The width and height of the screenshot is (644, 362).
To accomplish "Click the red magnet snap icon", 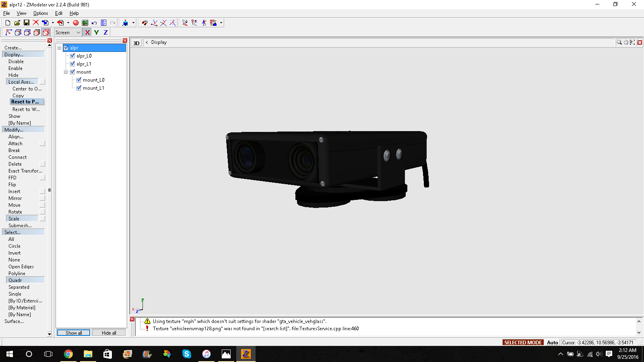I will click(x=144, y=23).
